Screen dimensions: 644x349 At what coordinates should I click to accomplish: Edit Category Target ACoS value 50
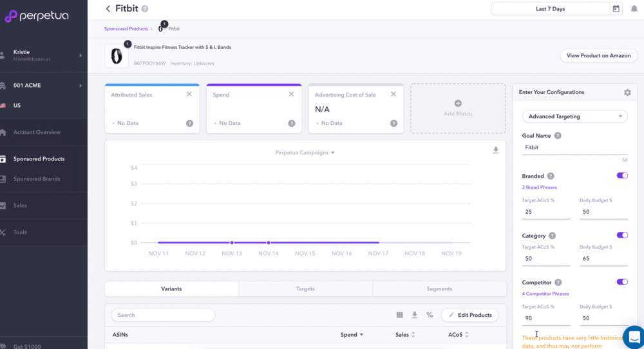pos(546,259)
